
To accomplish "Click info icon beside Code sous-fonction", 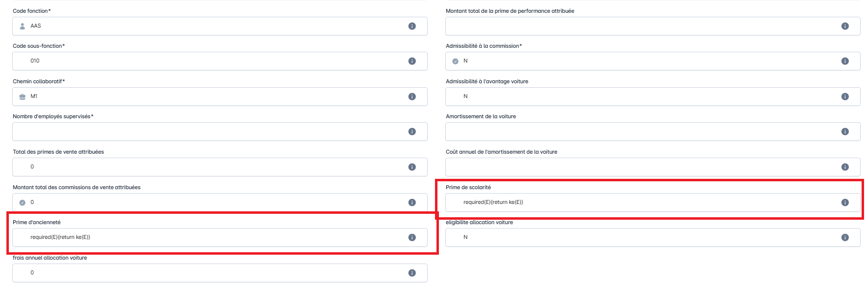I will tap(412, 61).
